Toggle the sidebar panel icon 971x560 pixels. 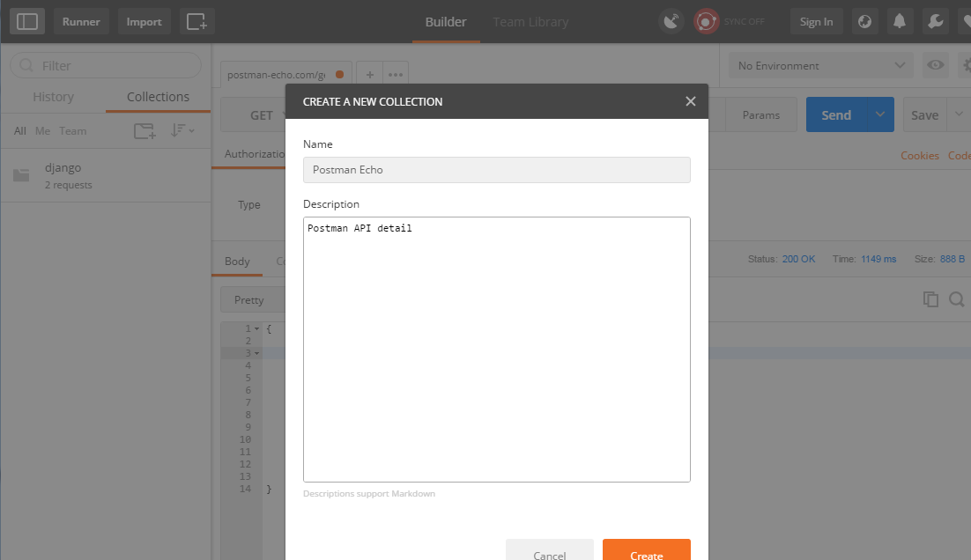point(26,22)
